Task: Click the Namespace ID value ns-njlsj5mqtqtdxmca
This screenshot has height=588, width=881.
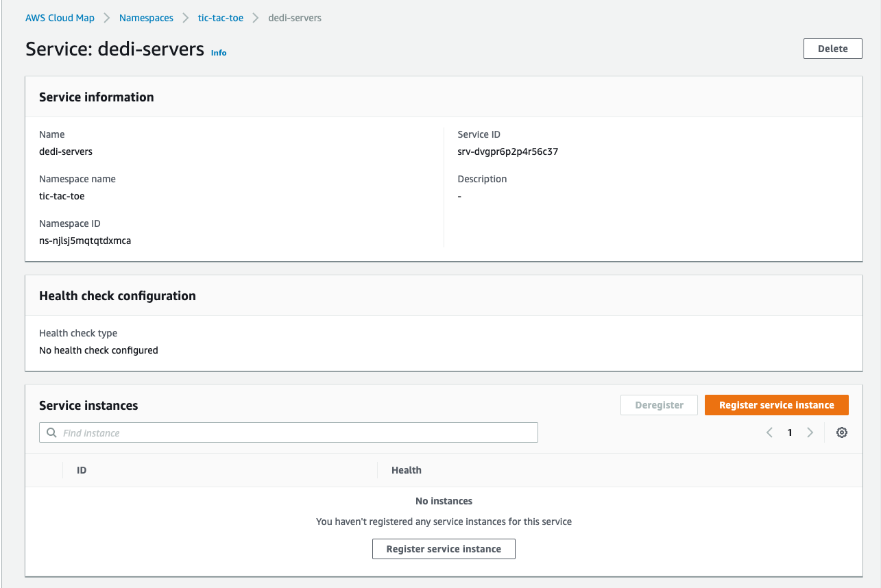Action: [85, 241]
